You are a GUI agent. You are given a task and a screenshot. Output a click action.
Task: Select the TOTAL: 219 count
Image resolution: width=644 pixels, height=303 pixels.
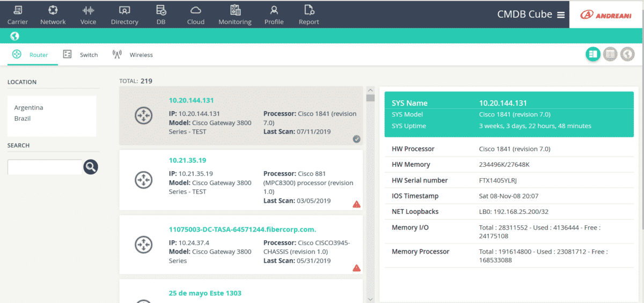tap(136, 81)
